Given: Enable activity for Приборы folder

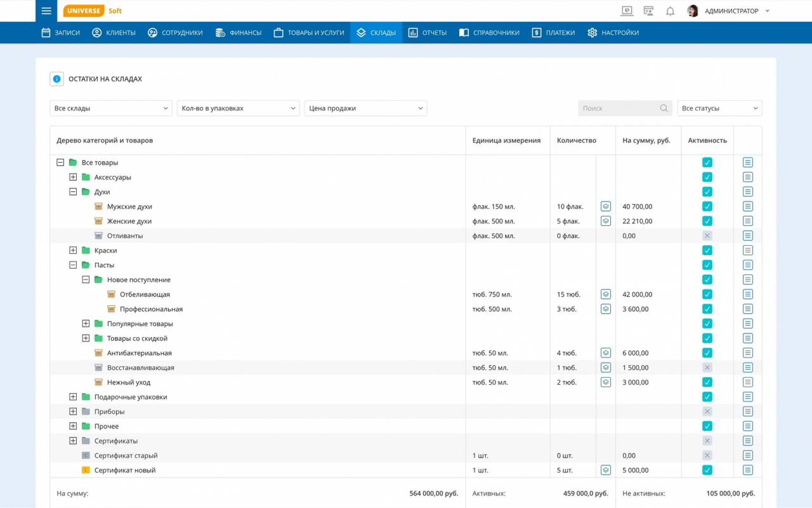Looking at the screenshot, I should pos(707,411).
